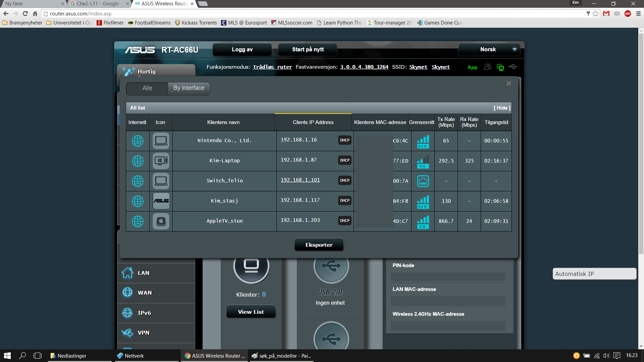Click the View List button

pos(251,312)
